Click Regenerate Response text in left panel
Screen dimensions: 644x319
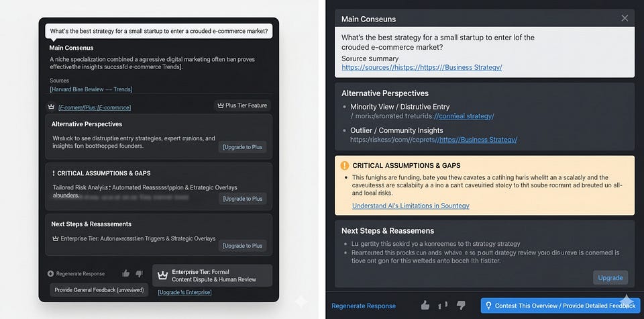tap(80, 274)
